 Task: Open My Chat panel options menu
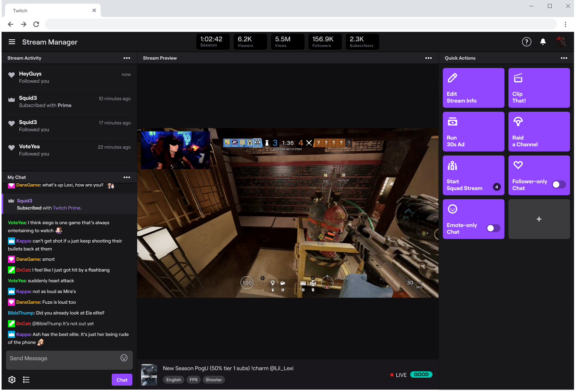pyautogui.click(x=127, y=177)
